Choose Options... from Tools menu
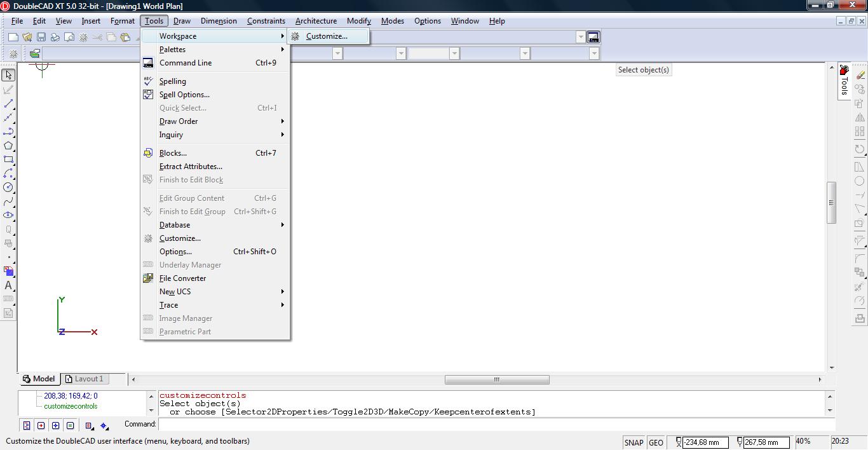The width and height of the screenshot is (868, 450). (x=175, y=252)
